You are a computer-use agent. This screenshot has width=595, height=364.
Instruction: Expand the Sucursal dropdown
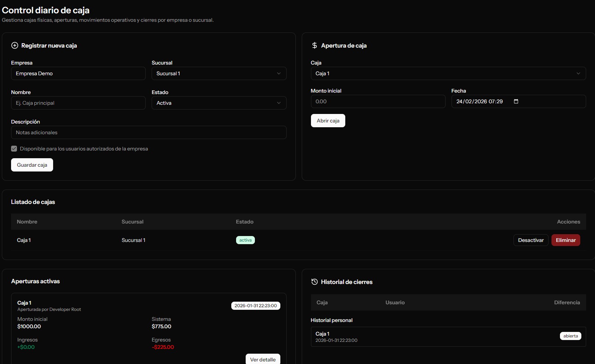click(219, 73)
